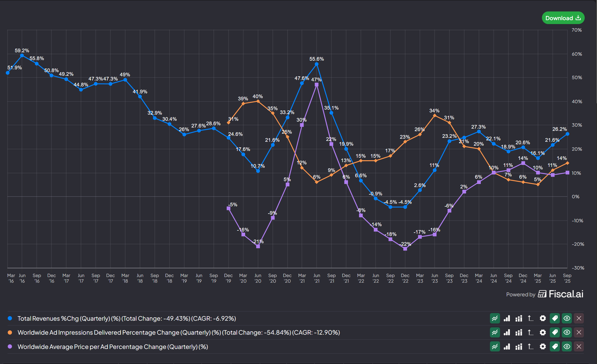Open gear settings for Total Revenues series
This screenshot has height=364, width=597.
click(542, 318)
